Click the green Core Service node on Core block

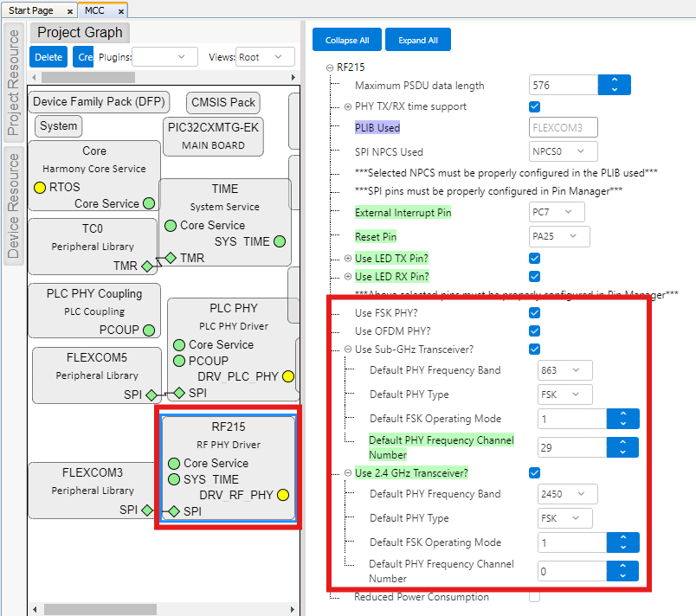coord(148,203)
